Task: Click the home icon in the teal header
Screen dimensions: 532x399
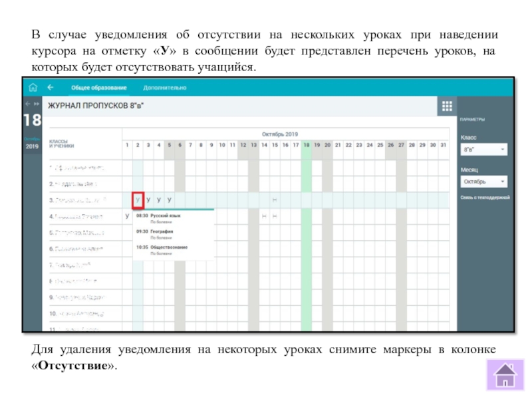Action: point(33,87)
